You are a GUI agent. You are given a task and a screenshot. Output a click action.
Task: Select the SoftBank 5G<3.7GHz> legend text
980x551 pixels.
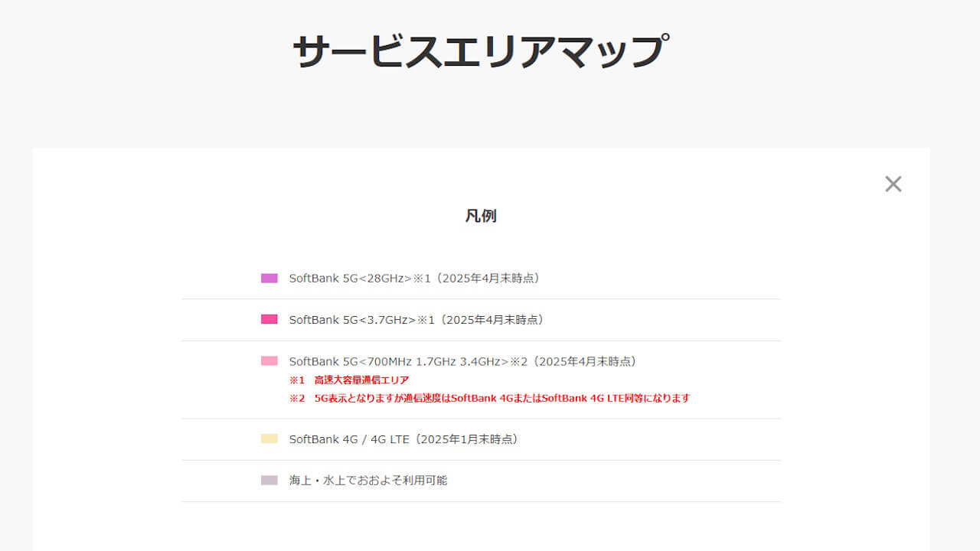tap(416, 320)
